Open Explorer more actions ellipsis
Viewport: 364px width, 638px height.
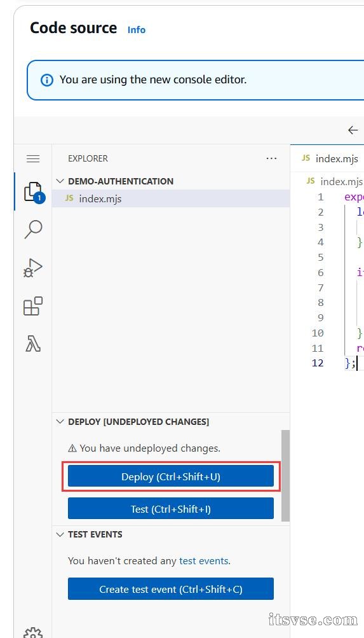tap(271, 158)
